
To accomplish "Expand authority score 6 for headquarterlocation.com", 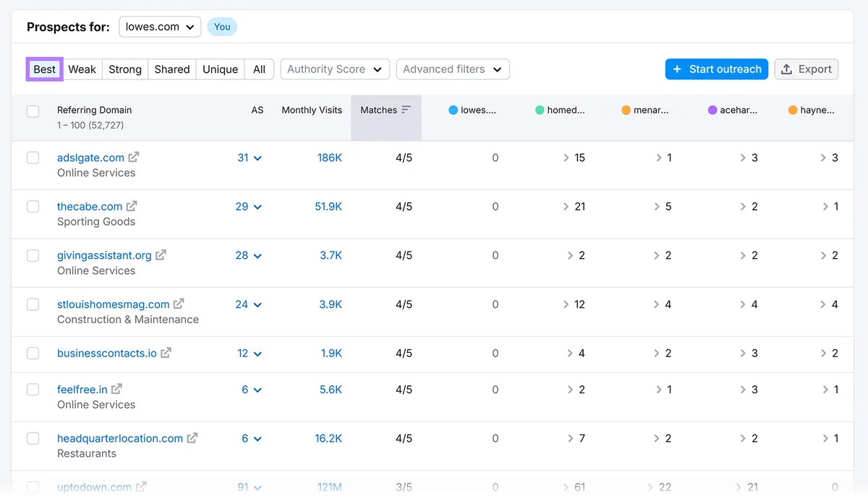I will pyautogui.click(x=252, y=438).
